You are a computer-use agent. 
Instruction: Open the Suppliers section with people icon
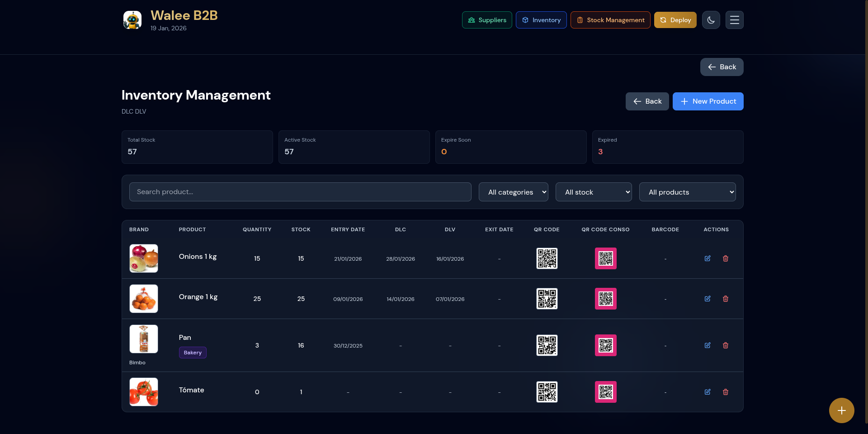pyautogui.click(x=486, y=20)
